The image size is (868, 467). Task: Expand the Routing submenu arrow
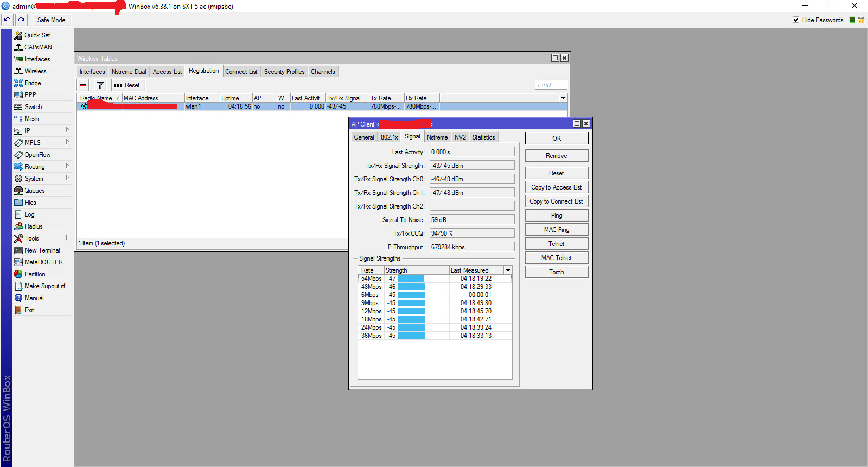(x=67, y=166)
